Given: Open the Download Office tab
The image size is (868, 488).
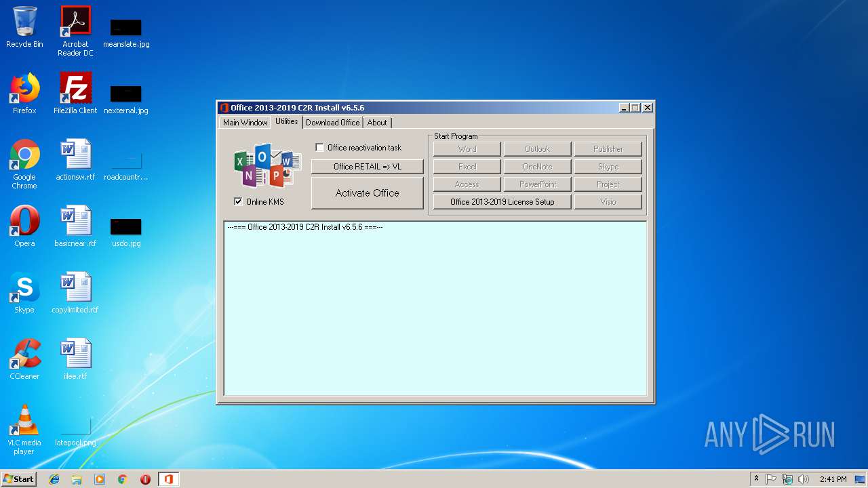Looking at the screenshot, I should pos(332,123).
